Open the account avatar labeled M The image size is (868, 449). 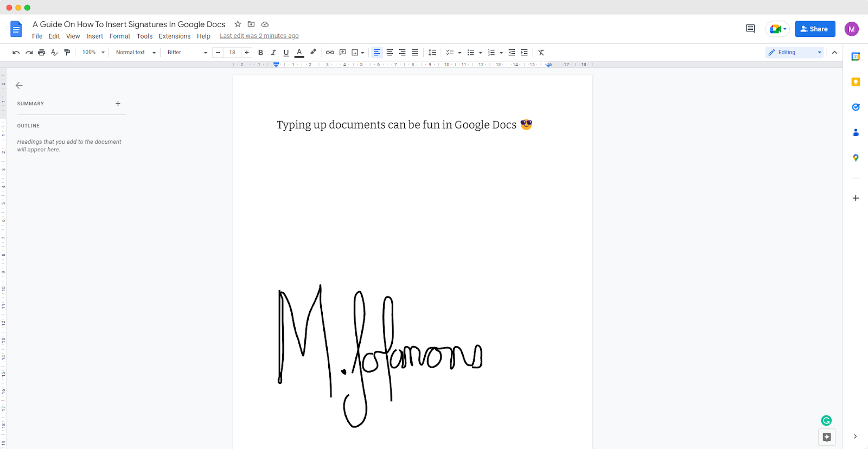tap(852, 29)
